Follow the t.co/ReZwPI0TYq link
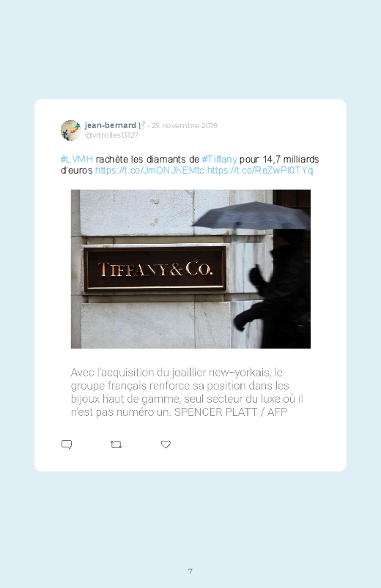Viewport: 381px width, 588px height. (260, 171)
